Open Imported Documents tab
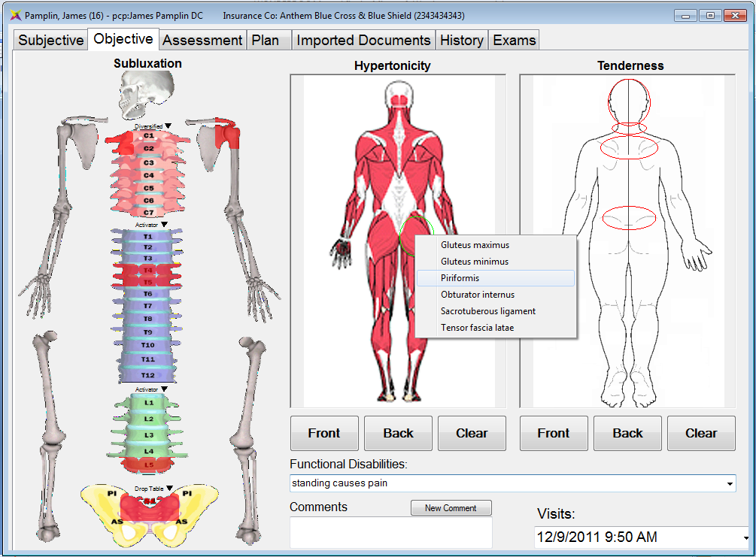Viewport: 756px width, 557px height. click(x=363, y=40)
